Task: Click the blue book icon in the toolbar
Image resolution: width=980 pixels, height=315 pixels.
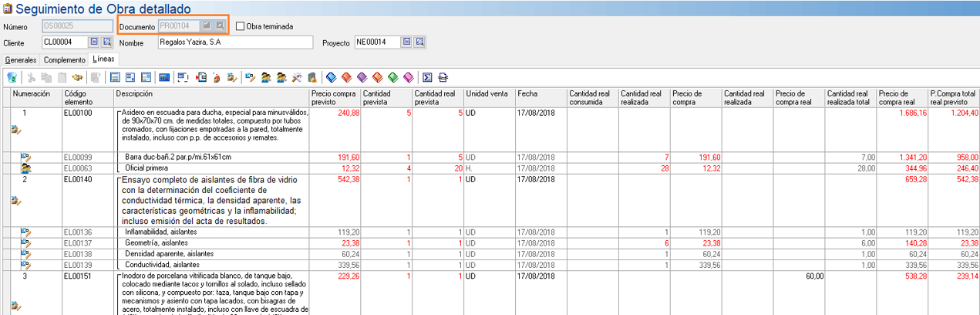Action: click(331, 77)
